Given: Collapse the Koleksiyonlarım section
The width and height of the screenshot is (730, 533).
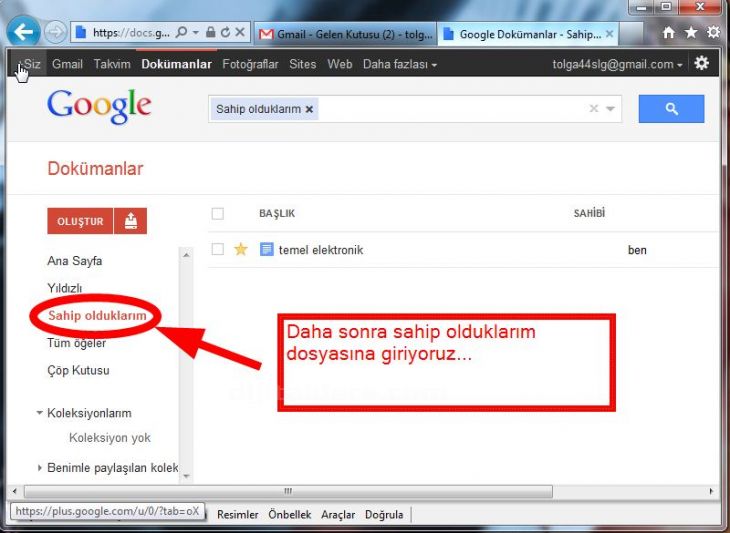Looking at the screenshot, I should point(40,412).
